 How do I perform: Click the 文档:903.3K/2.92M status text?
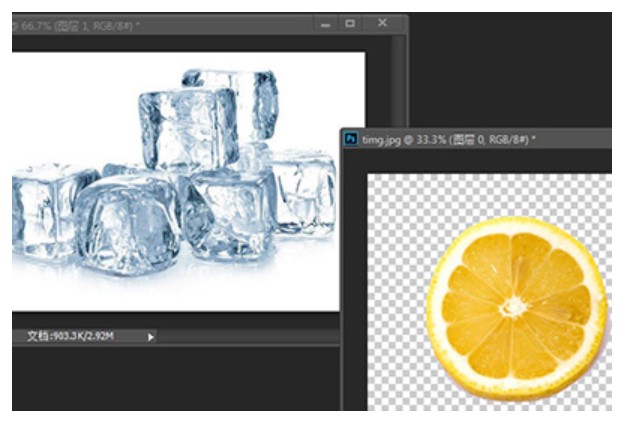click(71, 336)
